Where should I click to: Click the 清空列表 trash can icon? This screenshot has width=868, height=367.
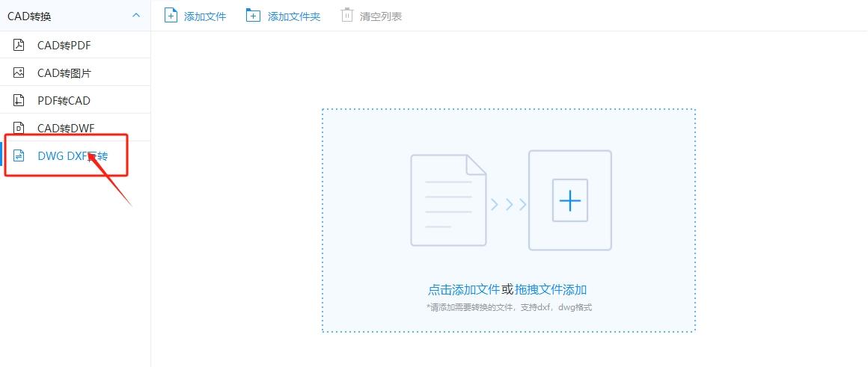pyautogui.click(x=346, y=16)
